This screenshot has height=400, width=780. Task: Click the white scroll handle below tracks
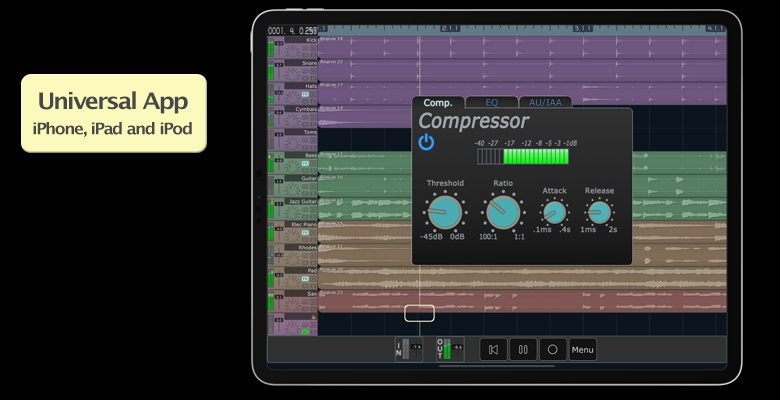[420, 313]
